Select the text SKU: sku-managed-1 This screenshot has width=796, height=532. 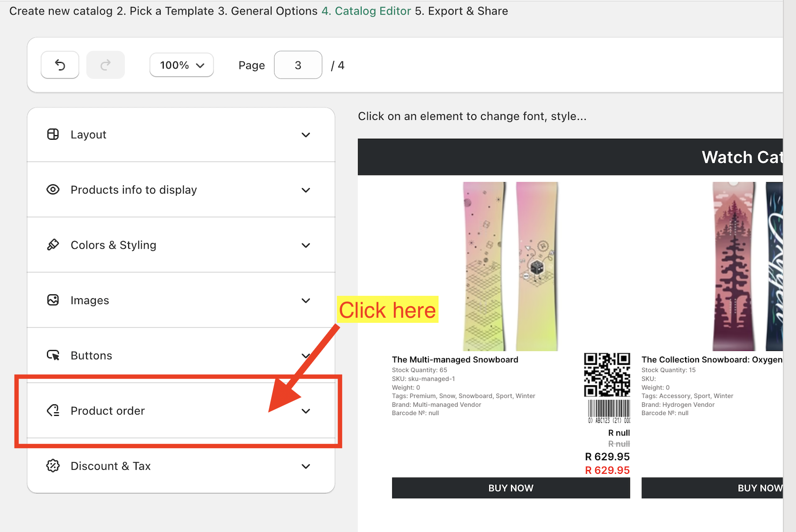pos(423,379)
